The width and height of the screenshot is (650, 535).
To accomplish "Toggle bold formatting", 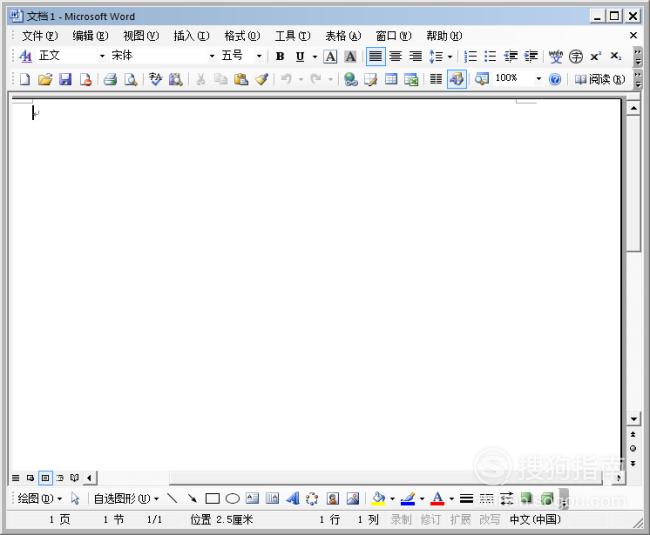I will (x=280, y=56).
